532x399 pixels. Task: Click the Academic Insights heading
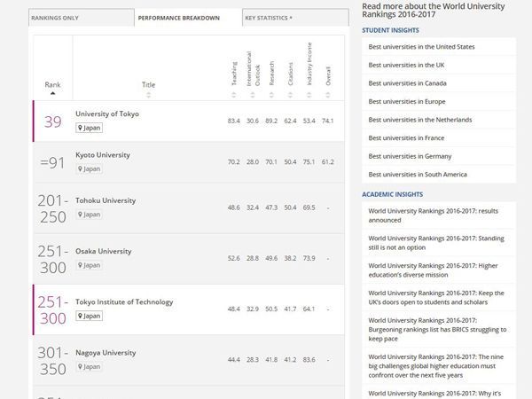(x=392, y=195)
